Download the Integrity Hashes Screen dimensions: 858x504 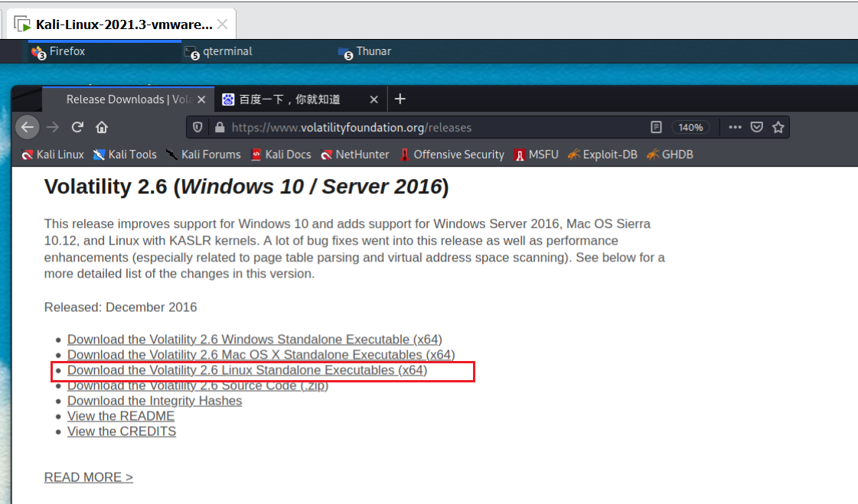[155, 401]
